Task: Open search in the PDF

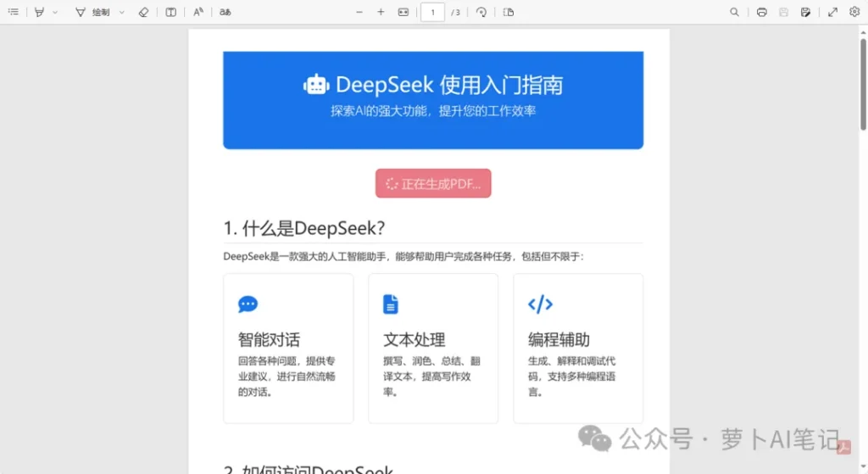Action: coord(735,12)
